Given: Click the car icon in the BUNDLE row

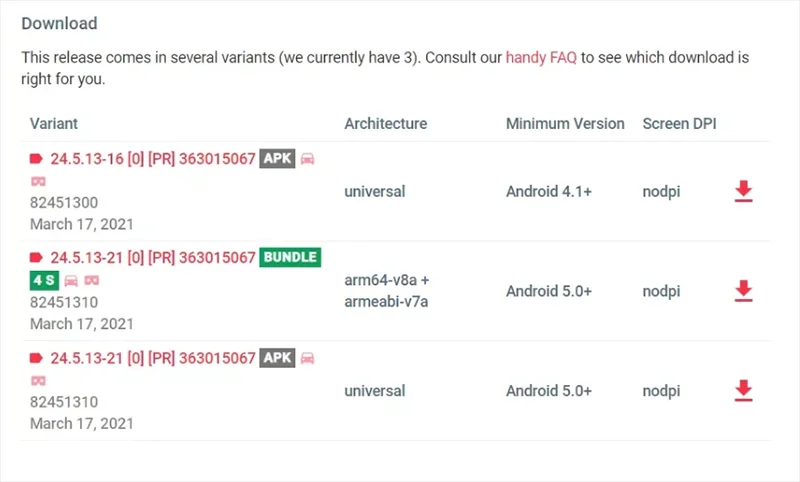Looking at the screenshot, I should (71, 280).
